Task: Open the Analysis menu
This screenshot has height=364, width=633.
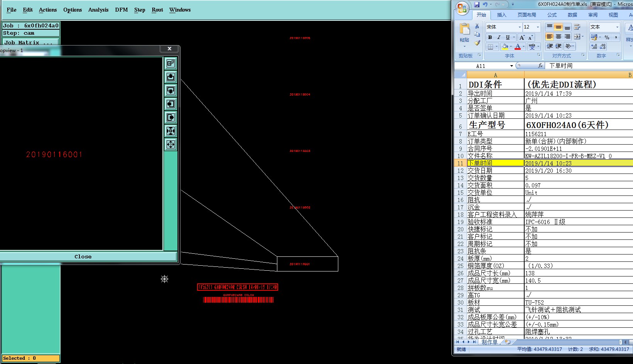Action: click(98, 10)
